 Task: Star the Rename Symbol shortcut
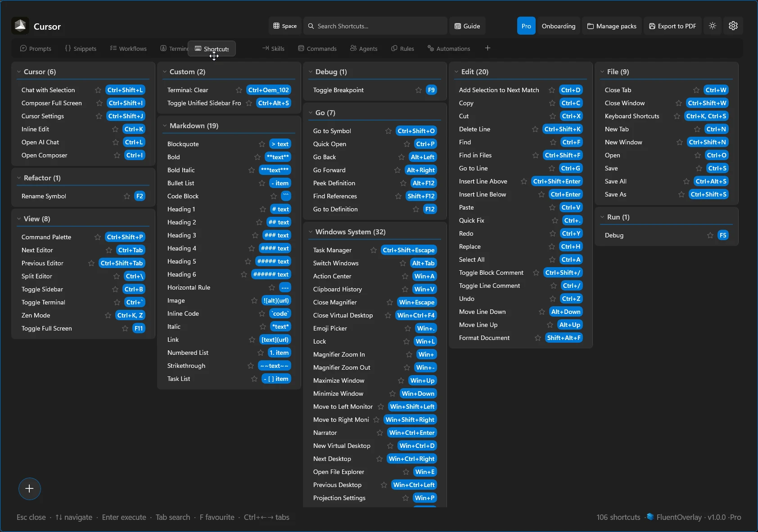pyautogui.click(x=127, y=196)
